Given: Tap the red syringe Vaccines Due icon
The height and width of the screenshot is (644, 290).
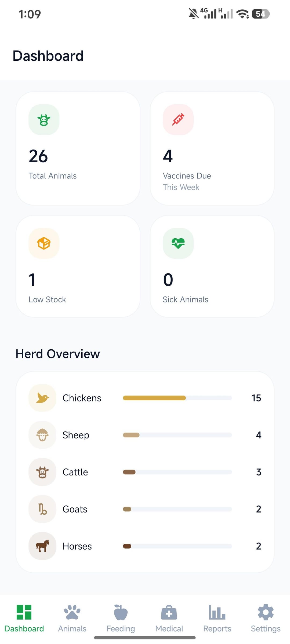Looking at the screenshot, I should (178, 120).
